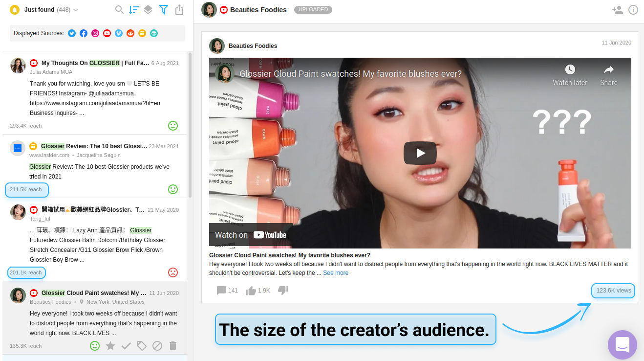644x361 pixels.
Task: Click the channel avatar in the video player
Action: pos(225,73)
